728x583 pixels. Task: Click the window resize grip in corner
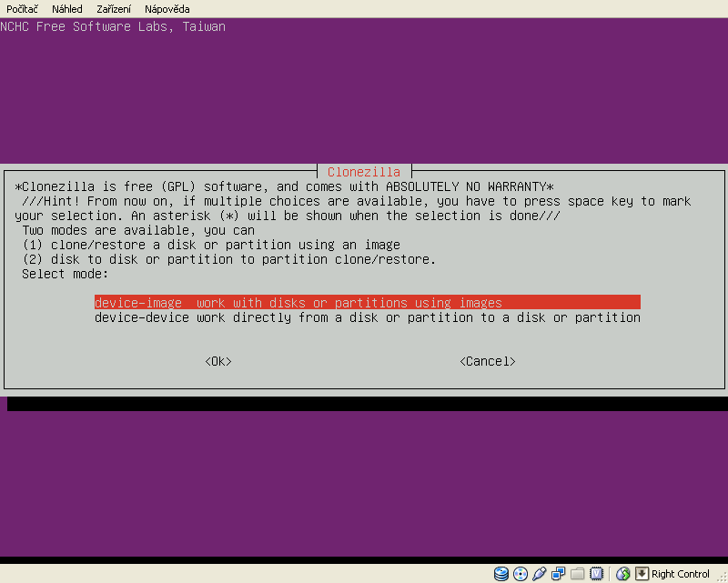point(721,576)
